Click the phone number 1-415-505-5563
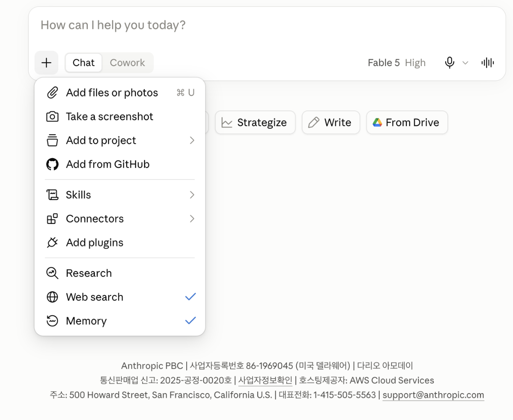This screenshot has height=420, width=513. click(x=345, y=395)
